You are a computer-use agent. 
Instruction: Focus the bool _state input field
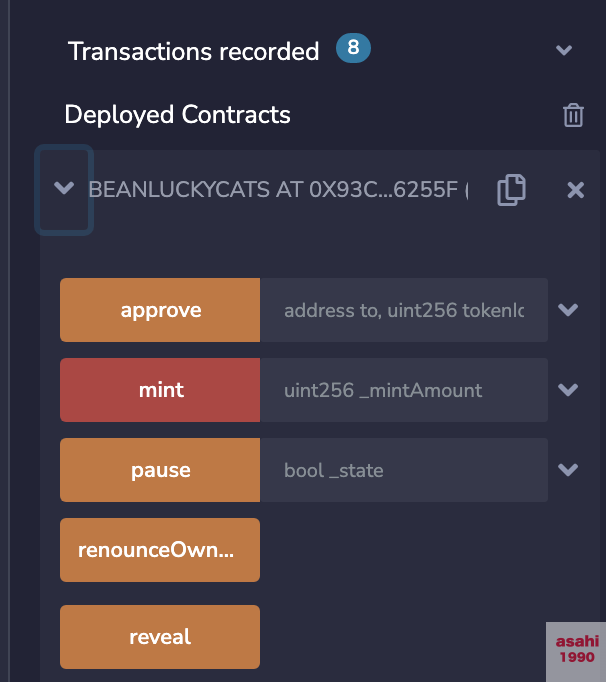[404, 470]
